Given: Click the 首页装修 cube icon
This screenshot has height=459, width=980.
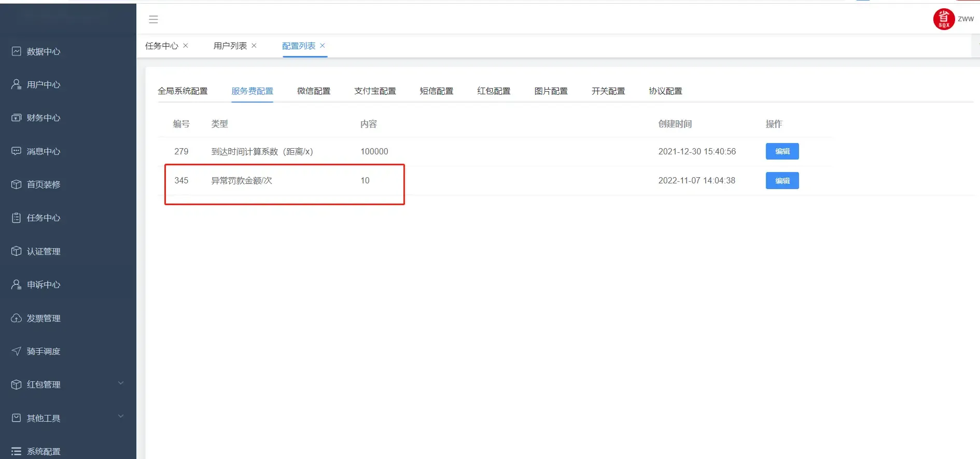Looking at the screenshot, I should pos(17,184).
